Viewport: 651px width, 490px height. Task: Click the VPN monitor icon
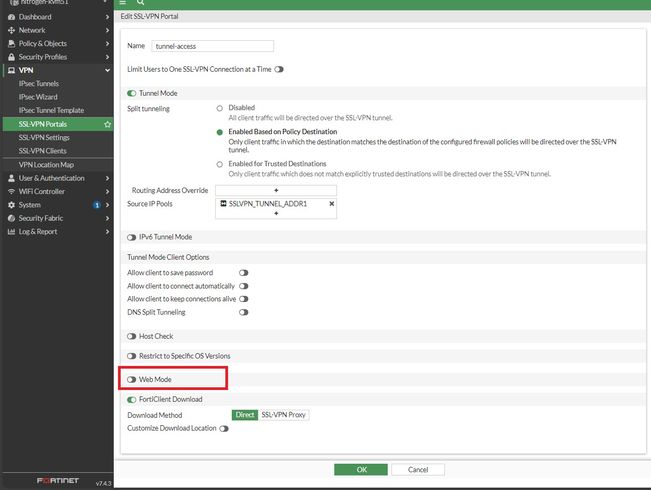(11, 70)
